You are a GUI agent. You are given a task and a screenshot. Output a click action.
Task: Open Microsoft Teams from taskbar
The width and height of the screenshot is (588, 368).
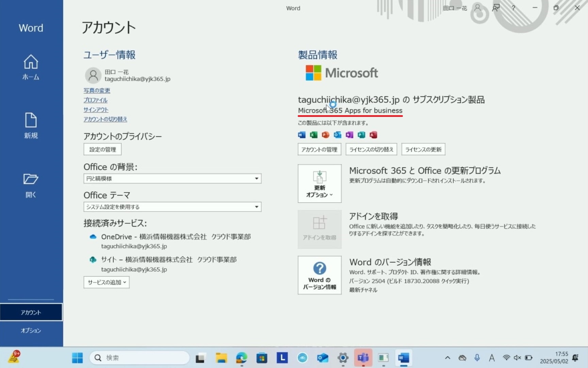(x=363, y=358)
